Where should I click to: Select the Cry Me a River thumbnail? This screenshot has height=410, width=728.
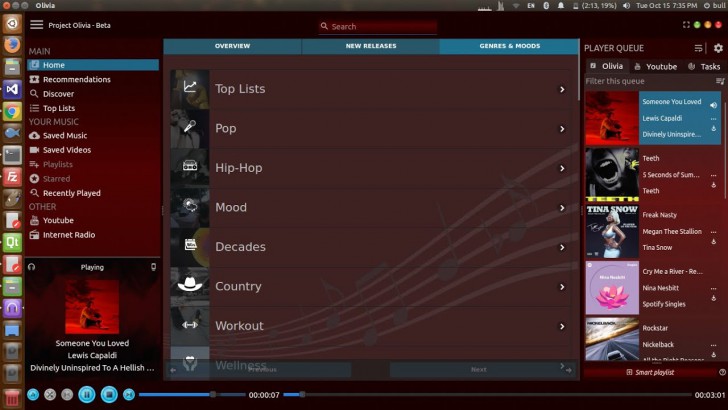(x=612, y=288)
